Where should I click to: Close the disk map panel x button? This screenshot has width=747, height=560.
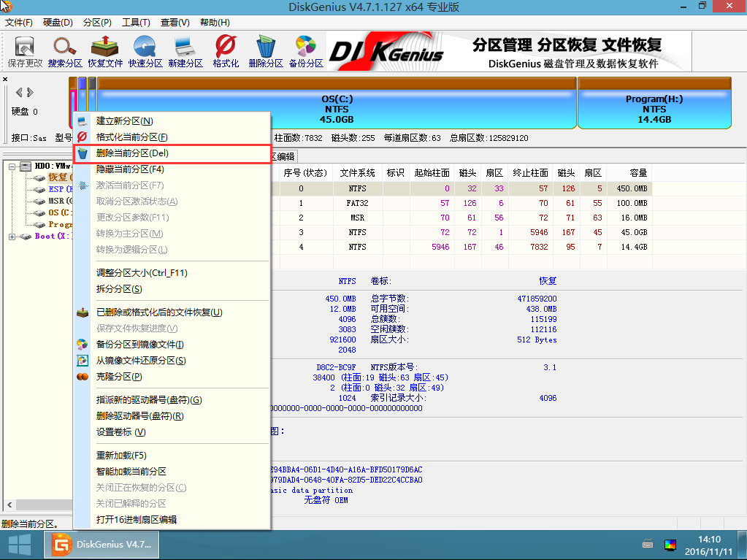point(5,79)
